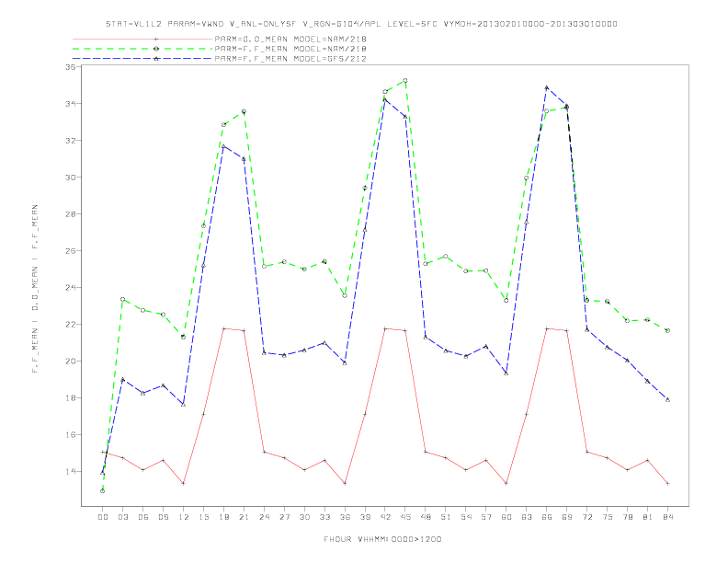728x563 pixels.
Task: Click the blue triangle data point at hour 66
Action: [x=547, y=87]
